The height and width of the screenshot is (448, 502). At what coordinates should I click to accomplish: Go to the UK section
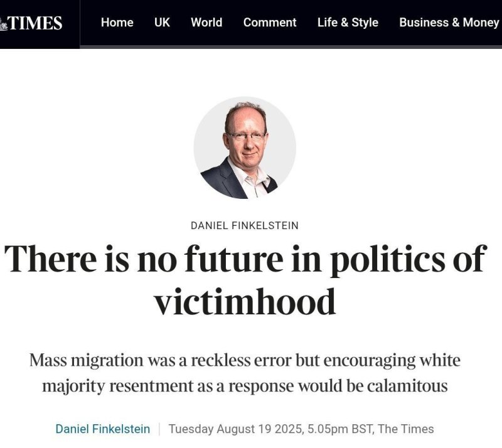(x=162, y=23)
